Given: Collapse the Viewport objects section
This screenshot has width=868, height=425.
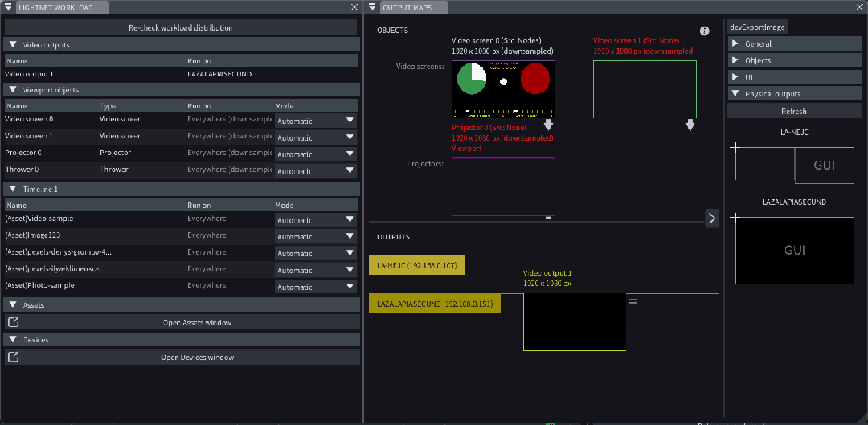Looking at the screenshot, I should (14, 89).
